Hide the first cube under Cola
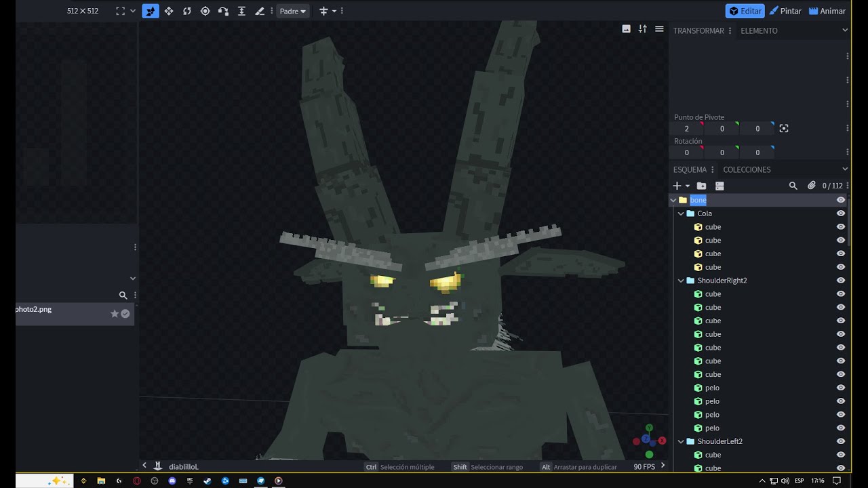Viewport: 868px width, 488px height. point(841,227)
